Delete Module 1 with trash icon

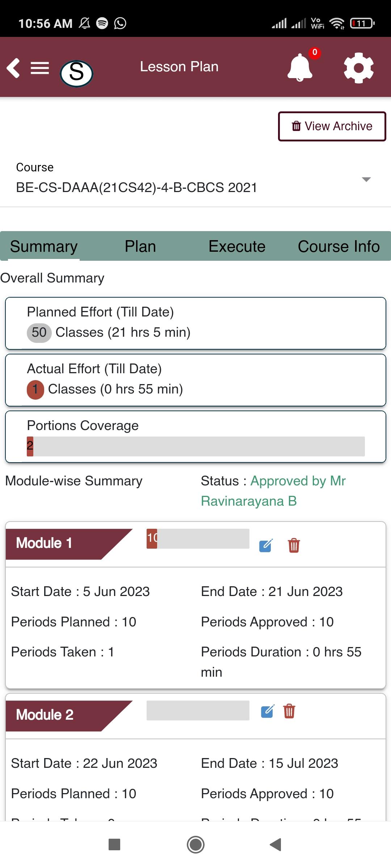[294, 545]
